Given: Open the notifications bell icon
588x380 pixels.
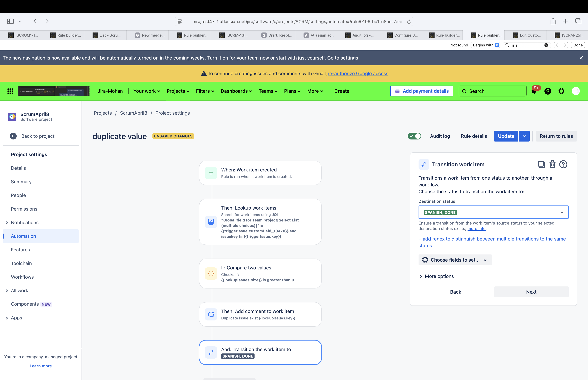Looking at the screenshot, I should click(534, 91).
